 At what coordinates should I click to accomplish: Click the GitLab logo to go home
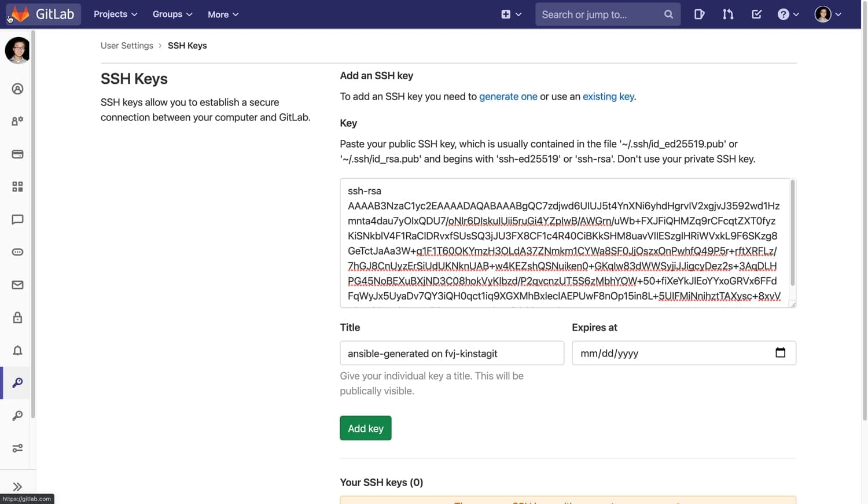42,14
